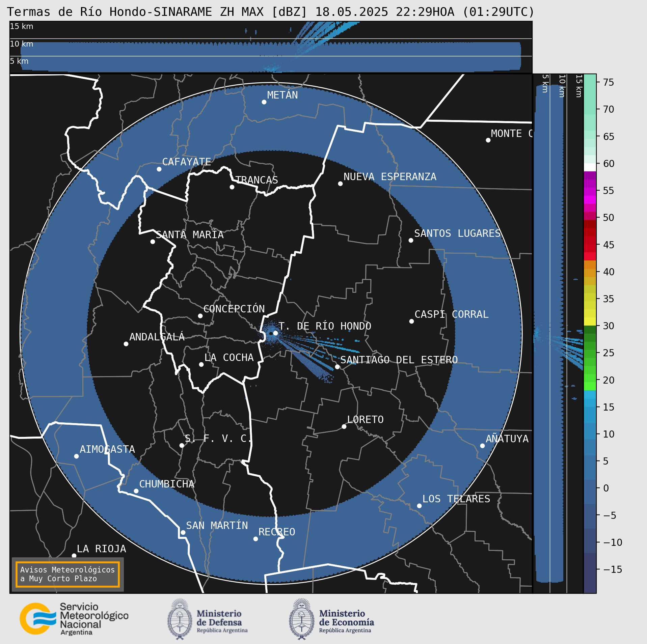647x644 pixels.
Task: Click the 10 km label in top cross-section
Action: (22, 44)
